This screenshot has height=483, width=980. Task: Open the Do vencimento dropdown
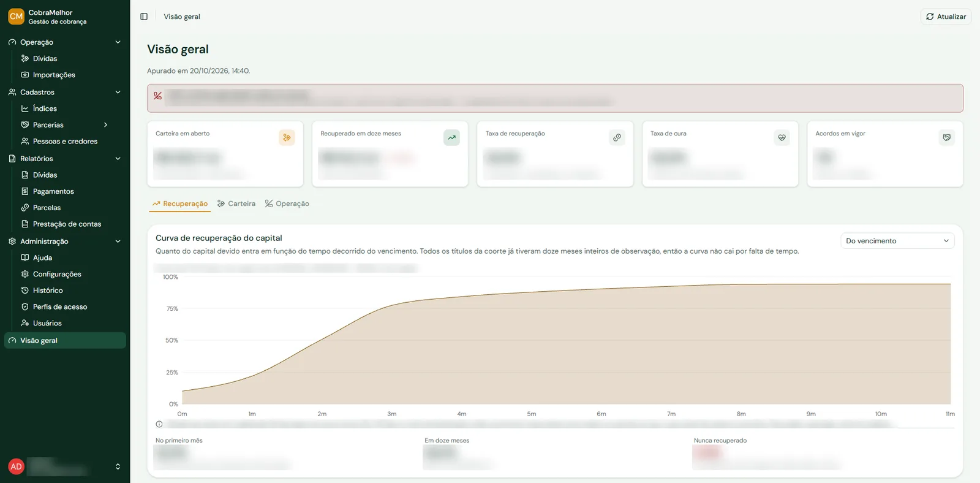(x=897, y=241)
